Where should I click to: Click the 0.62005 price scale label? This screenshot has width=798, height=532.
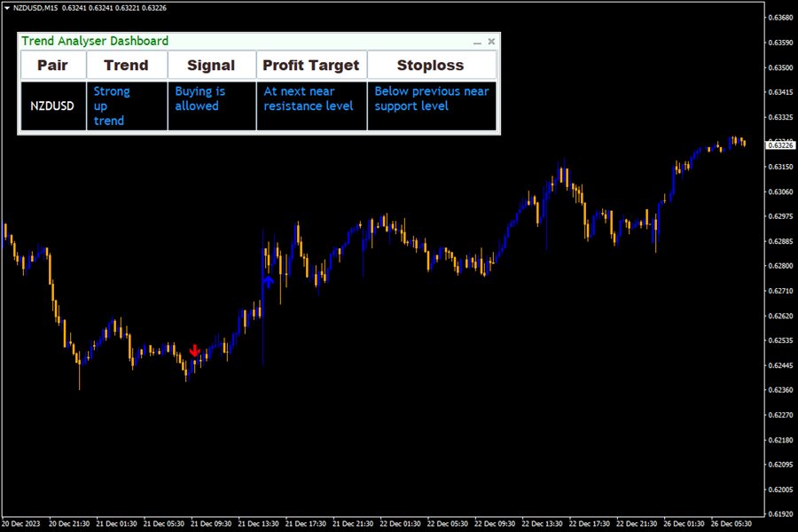pos(780,489)
